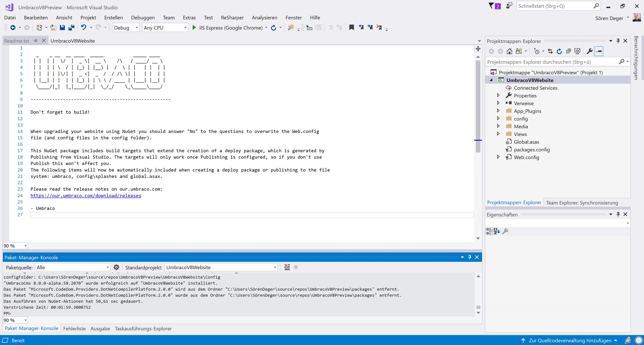Sort Eigenschaften alphabetically
Screen dimensions: 644x345
click(497, 231)
